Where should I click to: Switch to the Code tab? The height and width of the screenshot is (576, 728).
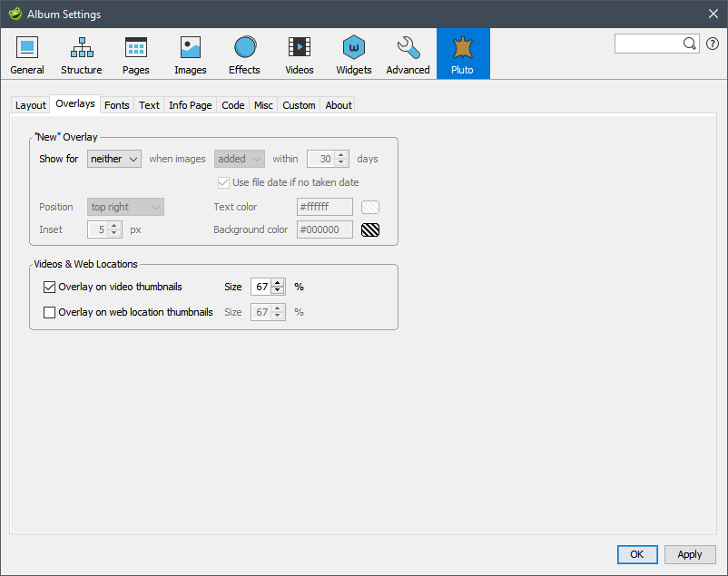233,105
